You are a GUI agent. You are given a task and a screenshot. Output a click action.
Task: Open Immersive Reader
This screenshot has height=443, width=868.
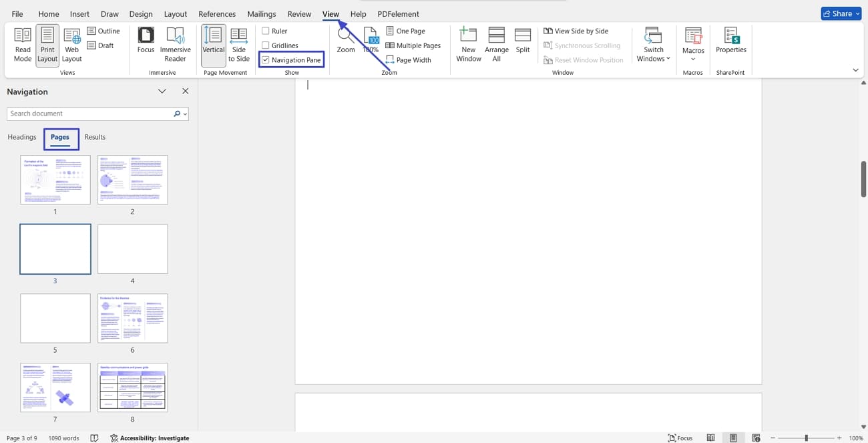click(x=175, y=43)
